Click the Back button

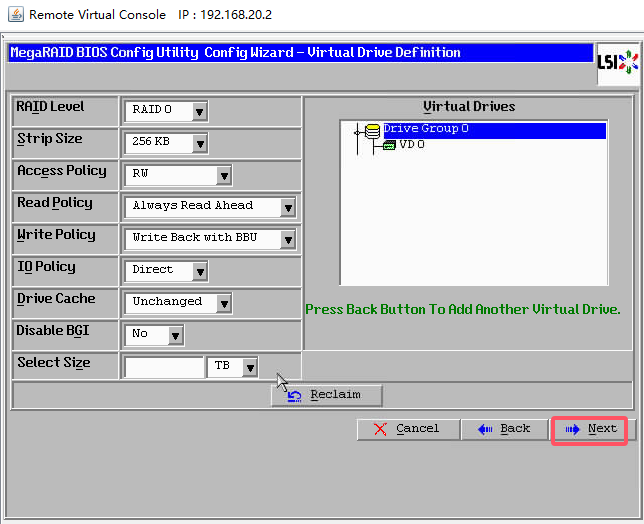[504, 430]
